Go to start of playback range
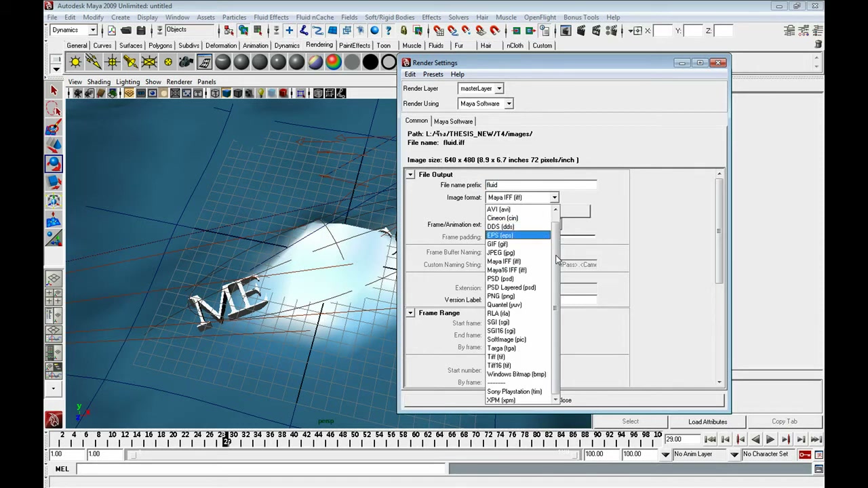Image resolution: width=868 pixels, height=488 pixels. [x=710, y=440]
